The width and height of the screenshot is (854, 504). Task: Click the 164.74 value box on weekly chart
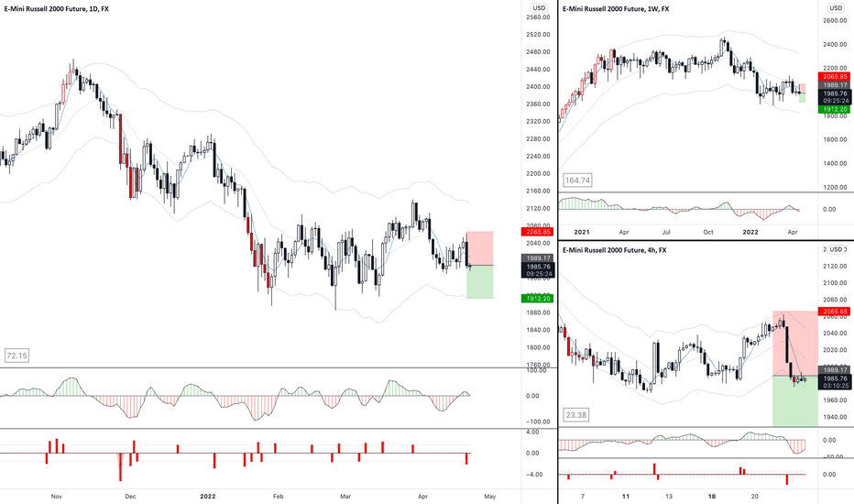pyautogui.click(x=577, y=181)
